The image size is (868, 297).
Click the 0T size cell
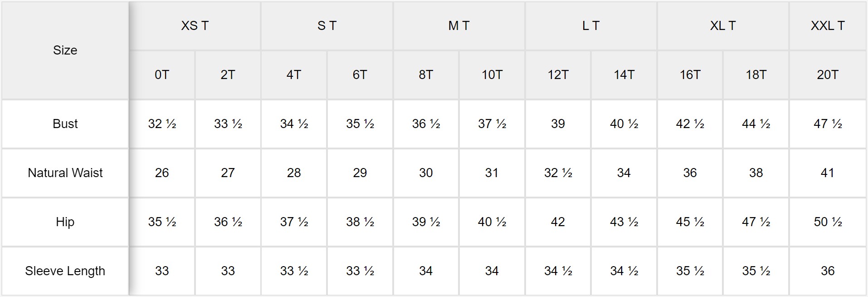pos(162,75)
